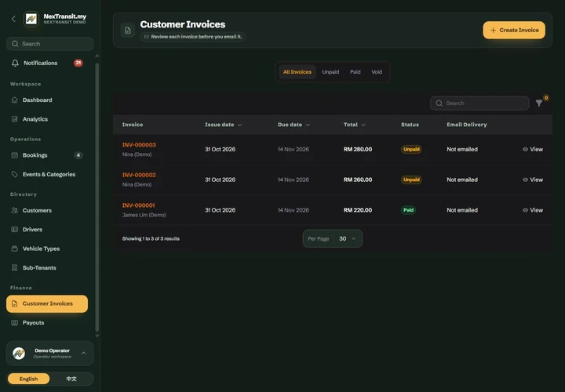Click the Sub-Tenants building icon
Image resolution: width=565 pixels, height=392 pixels.
coord(14,268)
